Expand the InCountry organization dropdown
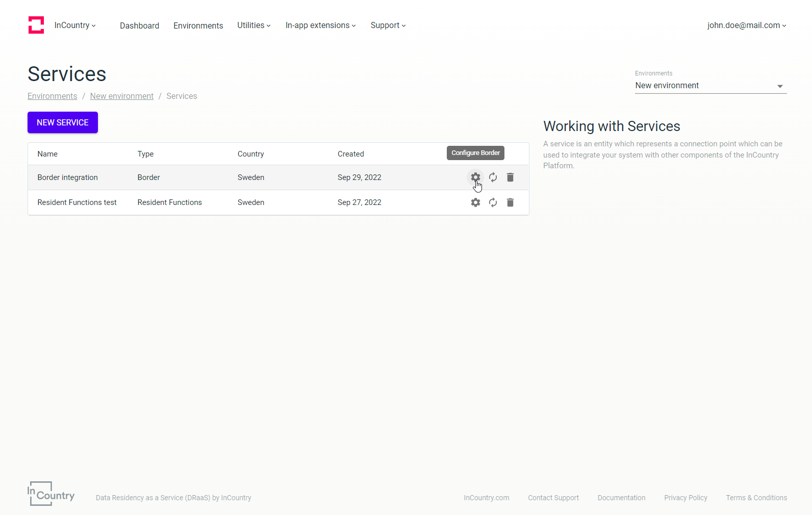812x515 pixels. 75,25
